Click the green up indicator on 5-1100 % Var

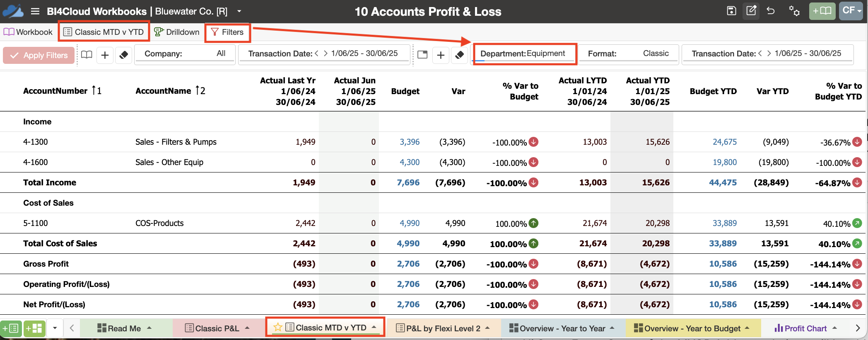pyautogui.click(x=534, y=223)
